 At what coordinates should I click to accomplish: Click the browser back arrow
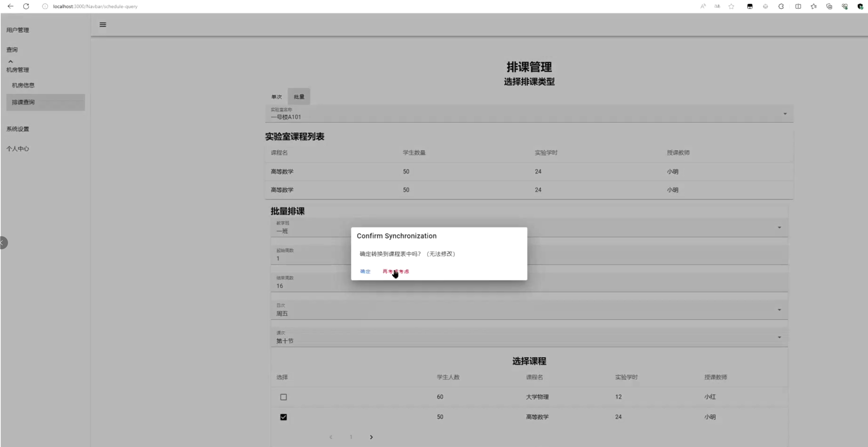pos(11,6)
